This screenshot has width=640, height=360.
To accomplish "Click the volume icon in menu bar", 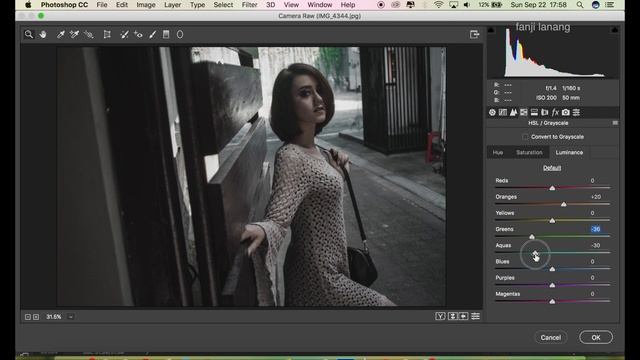I will click(x=467, y=5).
